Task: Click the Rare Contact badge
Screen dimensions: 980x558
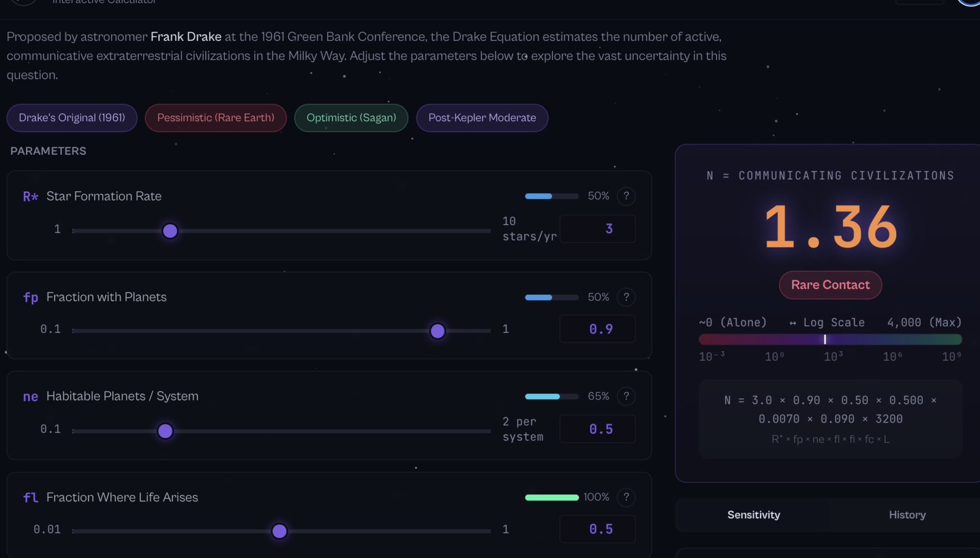Action: point(830,284)
